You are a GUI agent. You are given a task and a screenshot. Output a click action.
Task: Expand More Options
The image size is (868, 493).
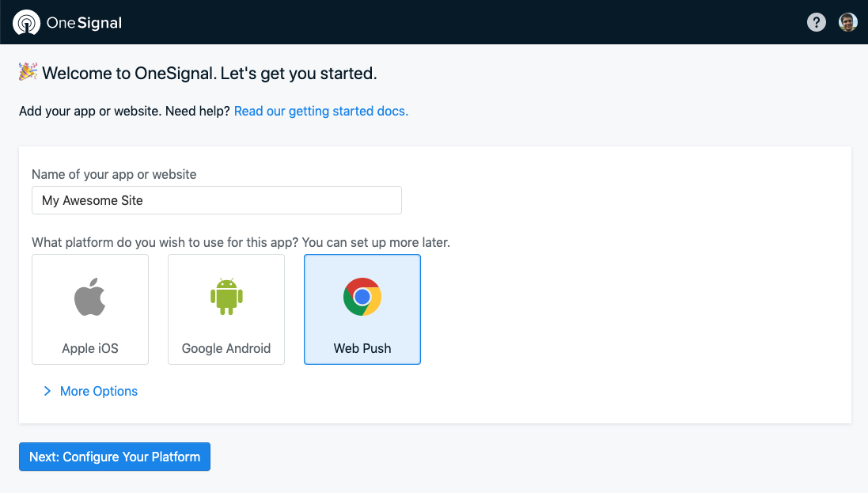click(90, 391)
